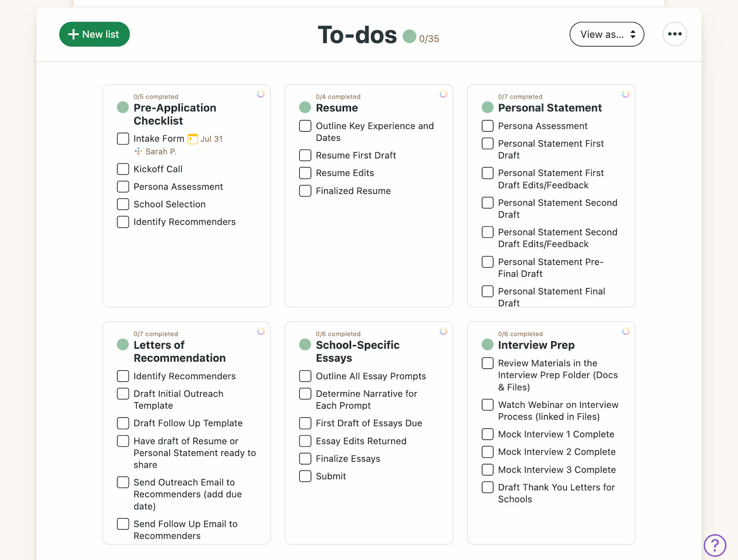
Task: Open the purple help question mark
Action: (714, 545)
